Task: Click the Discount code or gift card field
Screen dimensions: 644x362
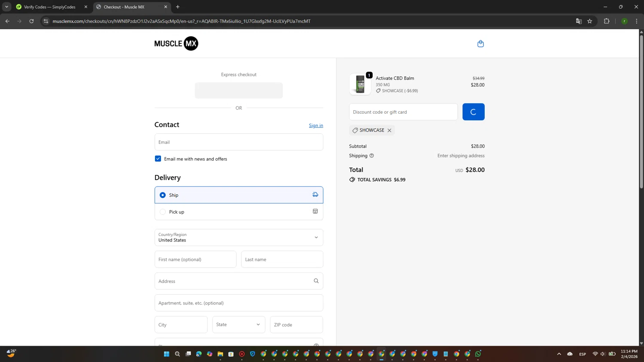Action: coord(403,112)
